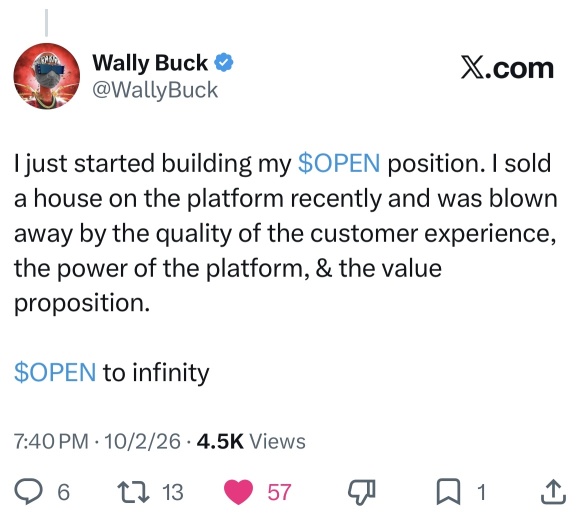The height and width of the screenshot is (522, 585).
Task: Open the share upload icon
Action: (553, 491)
